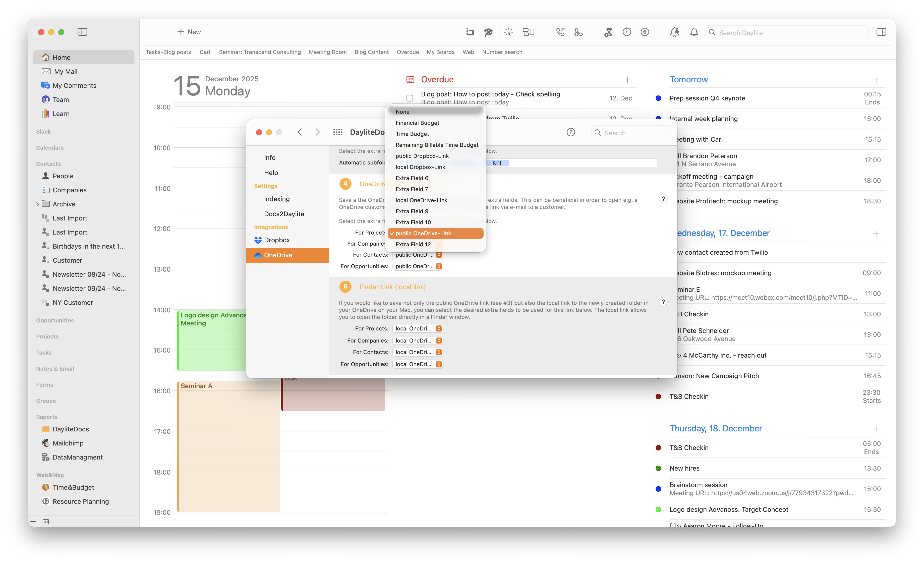
Task: Choose 'Financial Budget' in the dropdown menu
Action: pos(435,123)
